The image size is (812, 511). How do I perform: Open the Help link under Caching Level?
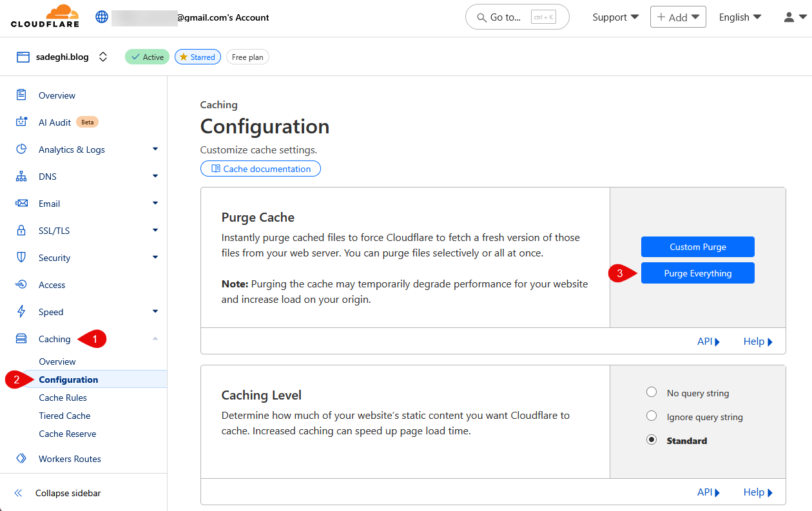[758, 492]
